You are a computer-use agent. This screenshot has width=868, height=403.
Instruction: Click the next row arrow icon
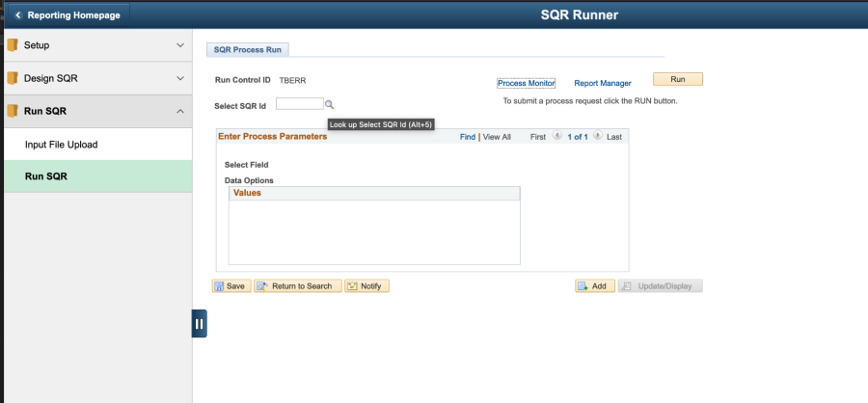[597, 136]
